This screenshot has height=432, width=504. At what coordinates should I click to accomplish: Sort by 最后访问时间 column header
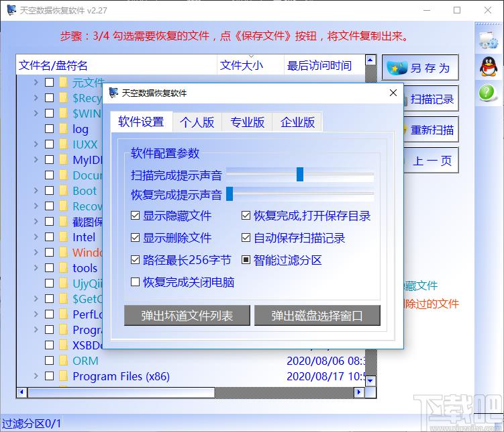325,65
